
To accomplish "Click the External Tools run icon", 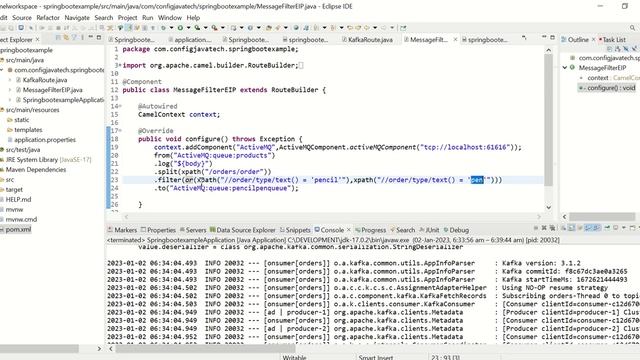I will 214,28.
